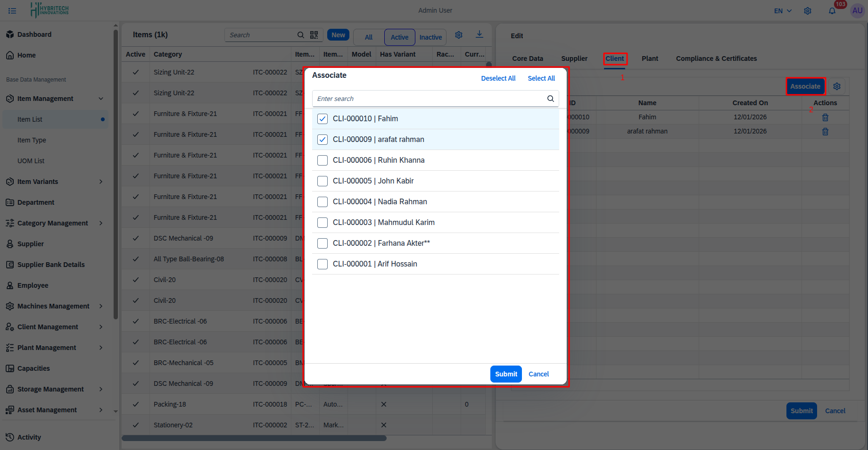Open the notifications bell
The width and height of the screenshot is (868, 450).
coord(832,11)
